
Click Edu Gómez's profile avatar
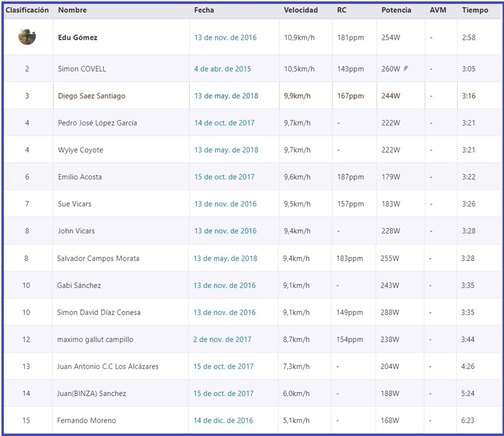click(27, 36)
